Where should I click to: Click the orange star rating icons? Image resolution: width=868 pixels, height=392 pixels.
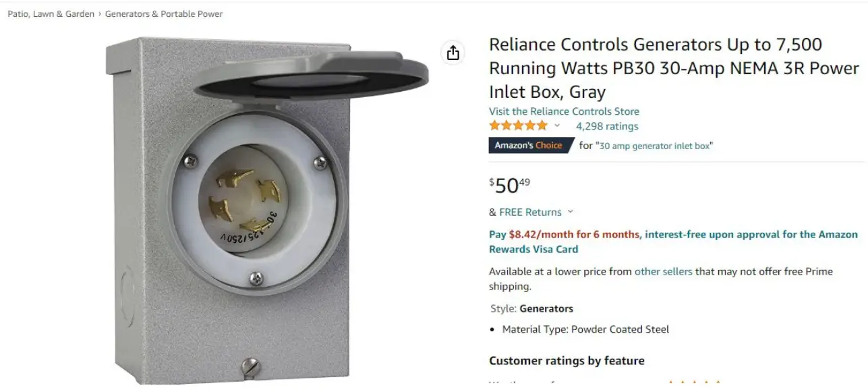(518, 125)
